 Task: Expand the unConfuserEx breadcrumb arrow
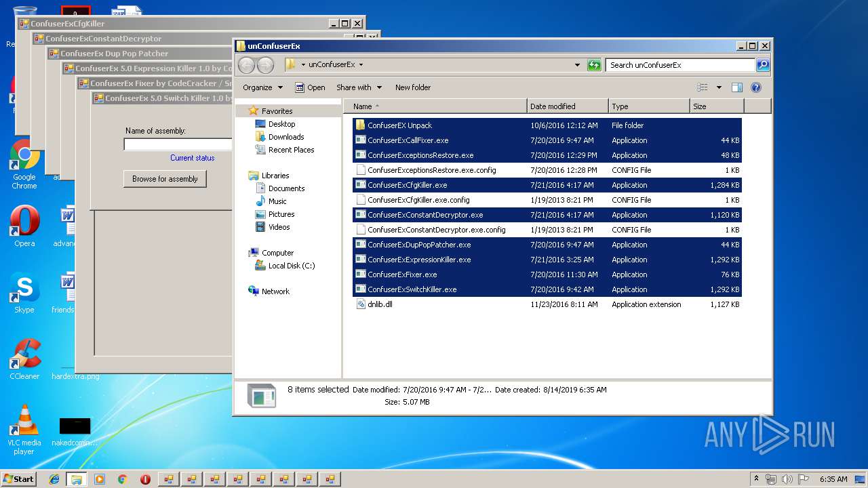click(x=361, y=65)
